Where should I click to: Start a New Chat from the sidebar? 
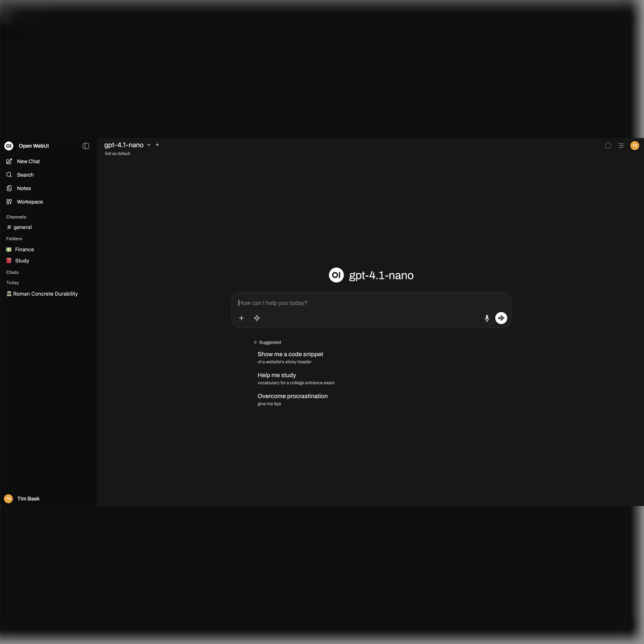[x=48, y=162]
